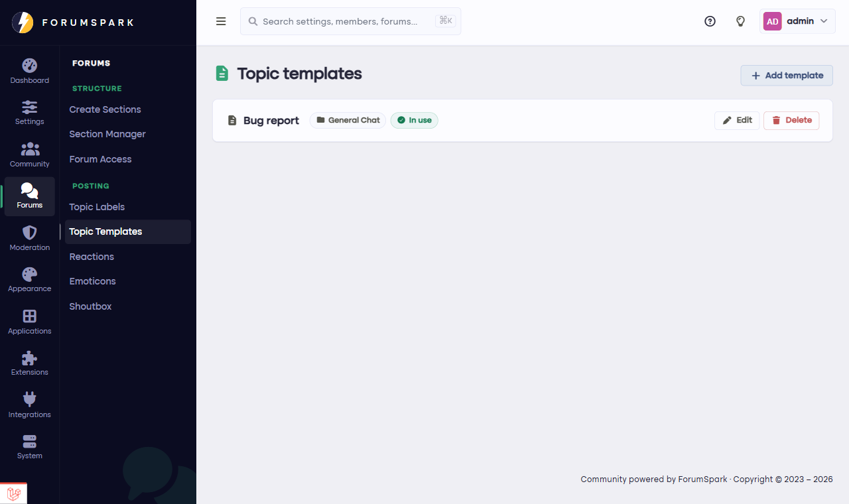Screen dimensions: 849x504
Task: Open Reactions menu item
Action: 92,257
